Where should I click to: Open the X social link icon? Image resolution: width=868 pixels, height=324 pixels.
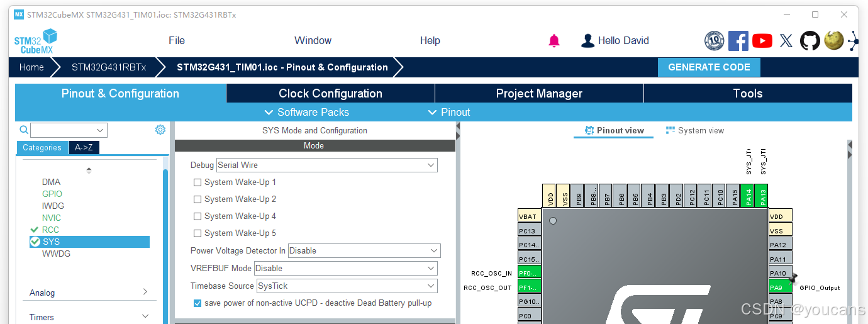click(786, 41)
